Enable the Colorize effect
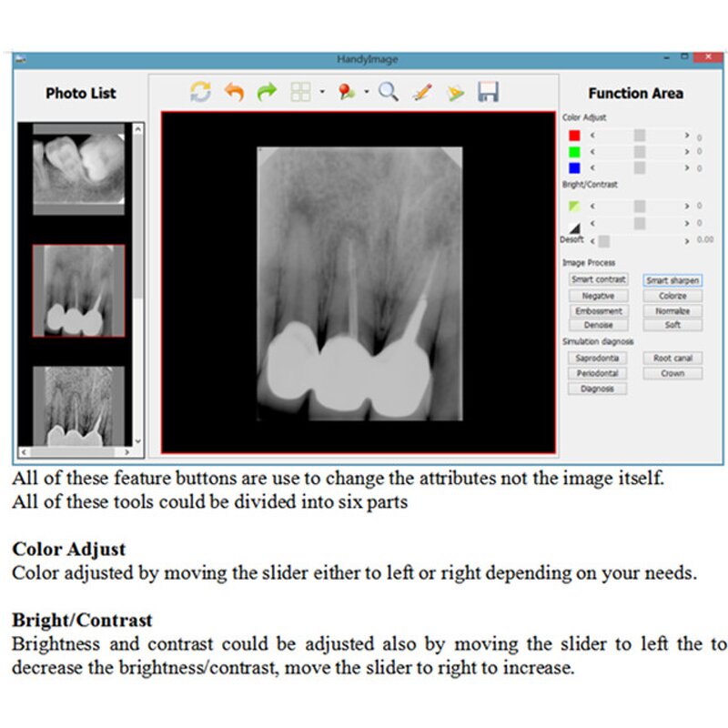Image resolution: width=728 pixels, height=728 pixels. [672, 295]
